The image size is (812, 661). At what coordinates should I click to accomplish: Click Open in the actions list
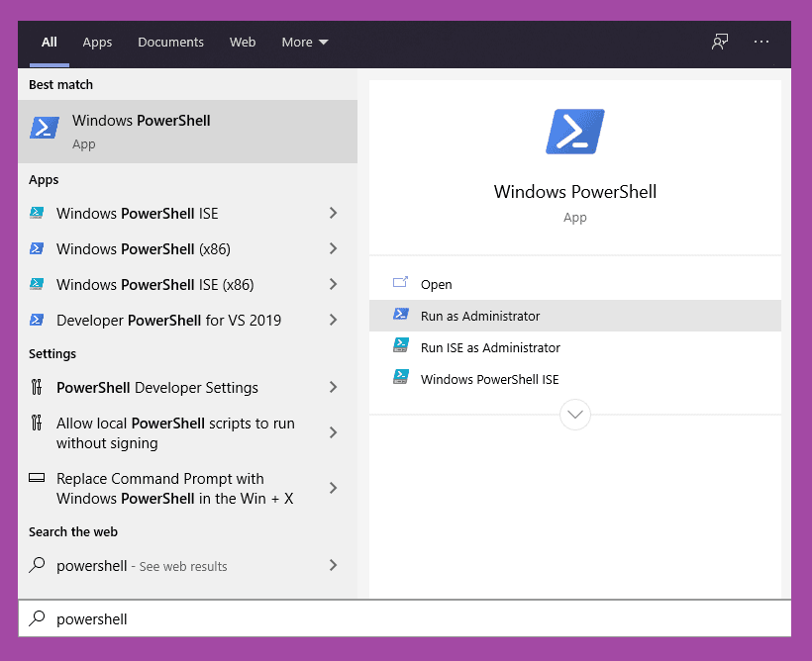point(436,284)
